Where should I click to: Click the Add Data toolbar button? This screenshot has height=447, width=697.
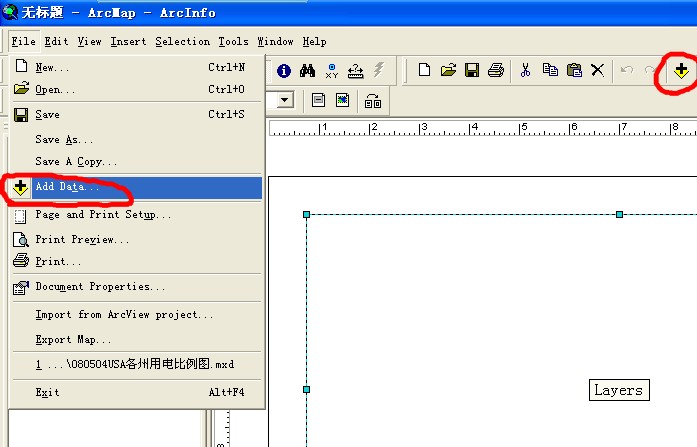coord(681,71)
